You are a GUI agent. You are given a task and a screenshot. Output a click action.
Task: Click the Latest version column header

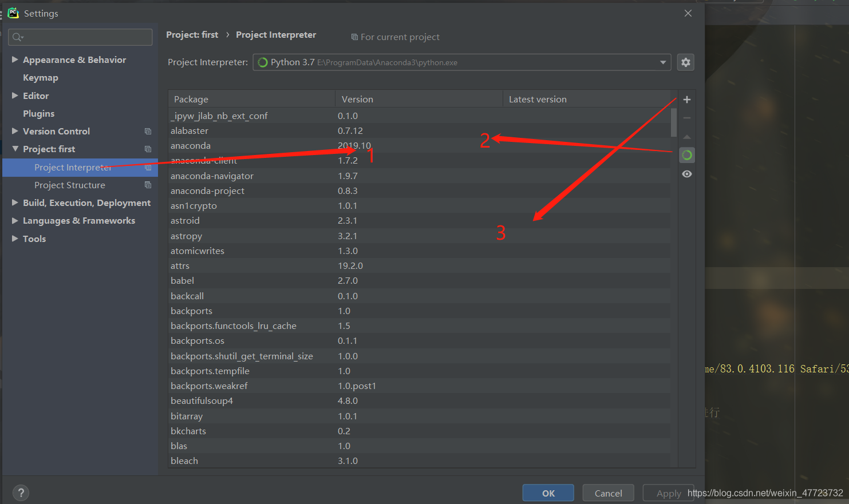[x=587, y=99]
